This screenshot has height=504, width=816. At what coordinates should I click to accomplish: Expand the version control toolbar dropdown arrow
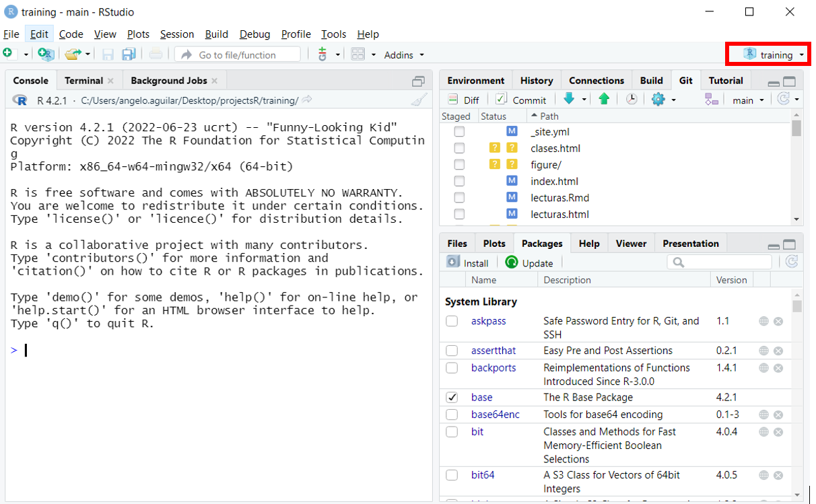(x=338, y=55)
